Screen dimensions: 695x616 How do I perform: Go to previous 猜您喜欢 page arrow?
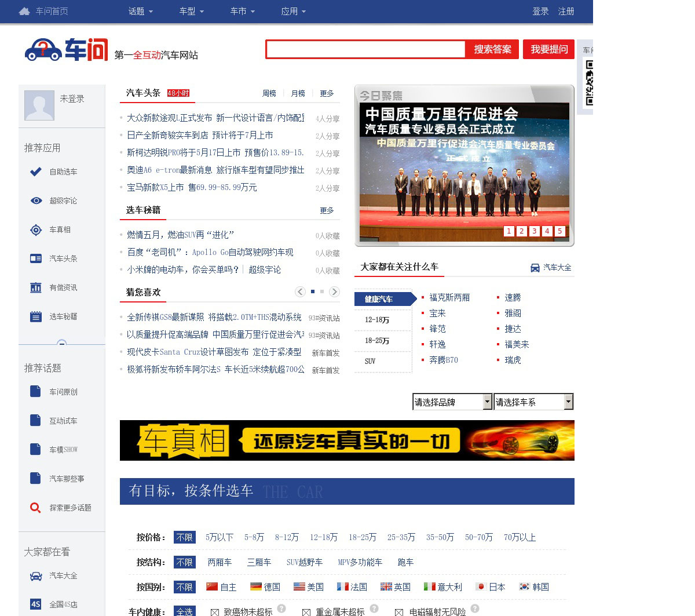point(300,291)
